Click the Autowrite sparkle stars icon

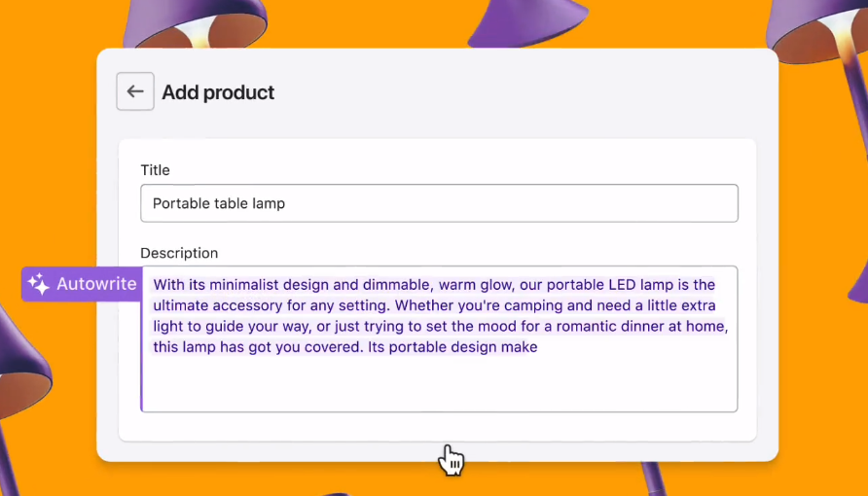coord(39,284)
